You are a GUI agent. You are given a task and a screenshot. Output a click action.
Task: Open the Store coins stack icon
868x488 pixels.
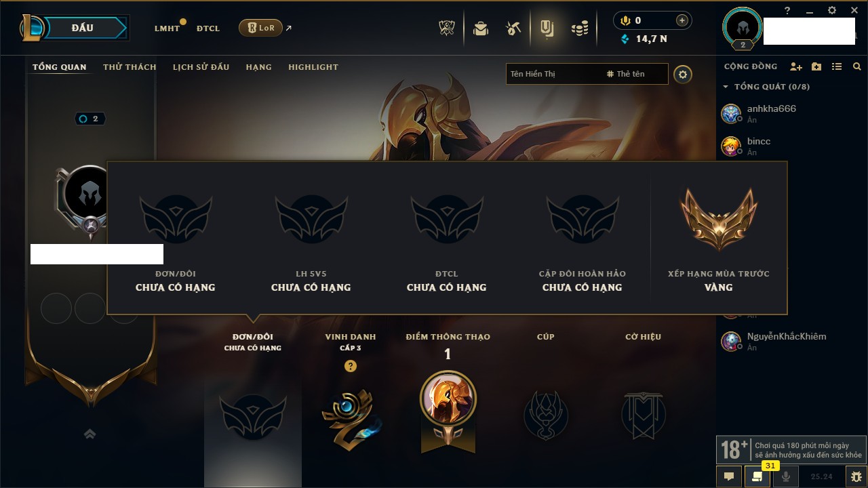[x=579, y=28]
